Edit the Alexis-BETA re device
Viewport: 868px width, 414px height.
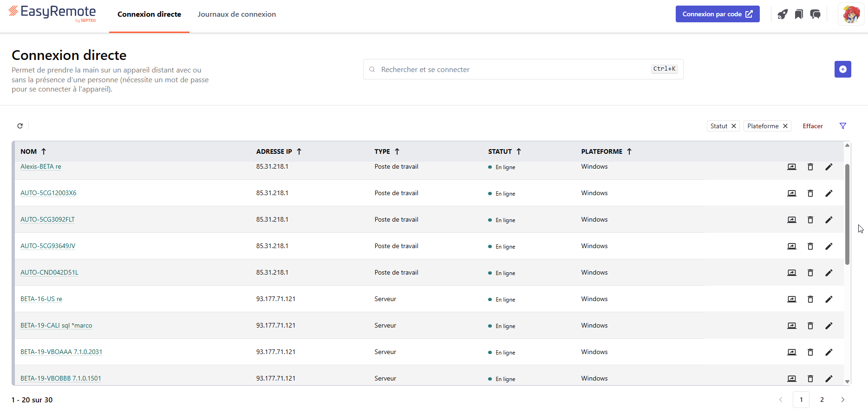(x=829, y=167)
